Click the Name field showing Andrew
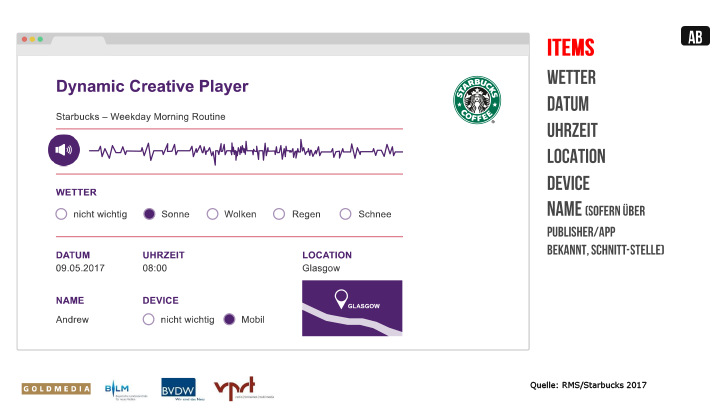Screen dimensions: 720x405 pyautogui.click(x=72, y=320)
